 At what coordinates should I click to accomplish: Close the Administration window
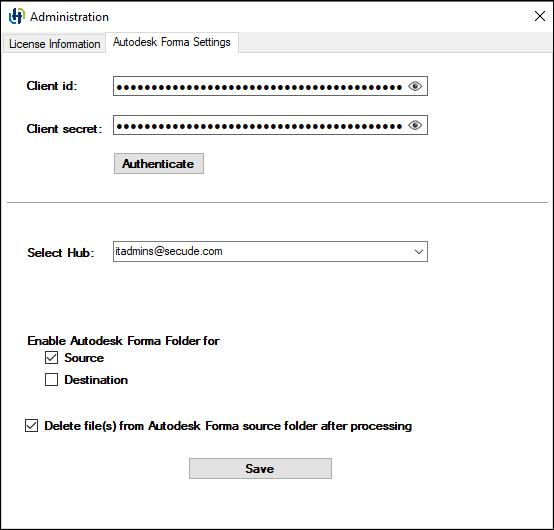coord(540,16)
